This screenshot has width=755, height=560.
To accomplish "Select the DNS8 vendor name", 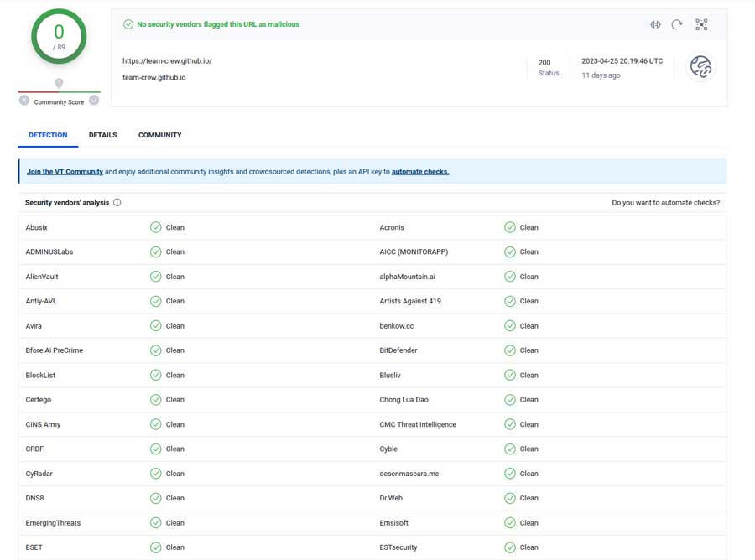I will (34, 498).
